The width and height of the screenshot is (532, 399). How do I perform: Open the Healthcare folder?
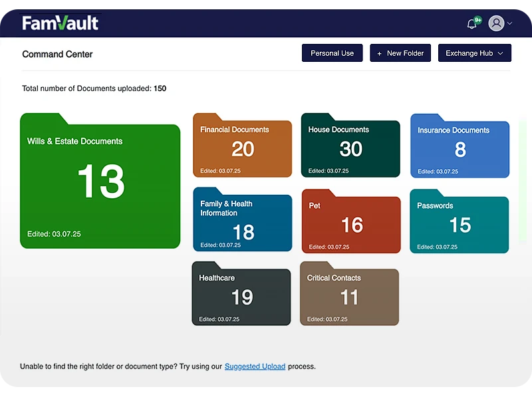coord(241,297)
